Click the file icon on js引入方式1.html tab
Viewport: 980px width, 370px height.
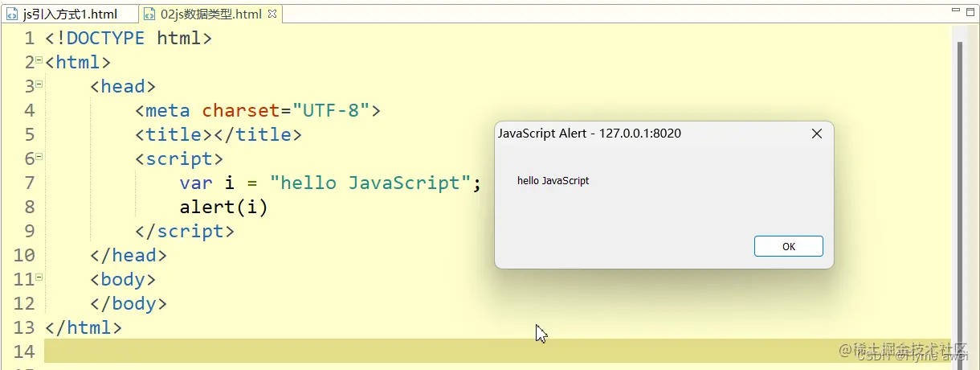(x=12, y=14)
